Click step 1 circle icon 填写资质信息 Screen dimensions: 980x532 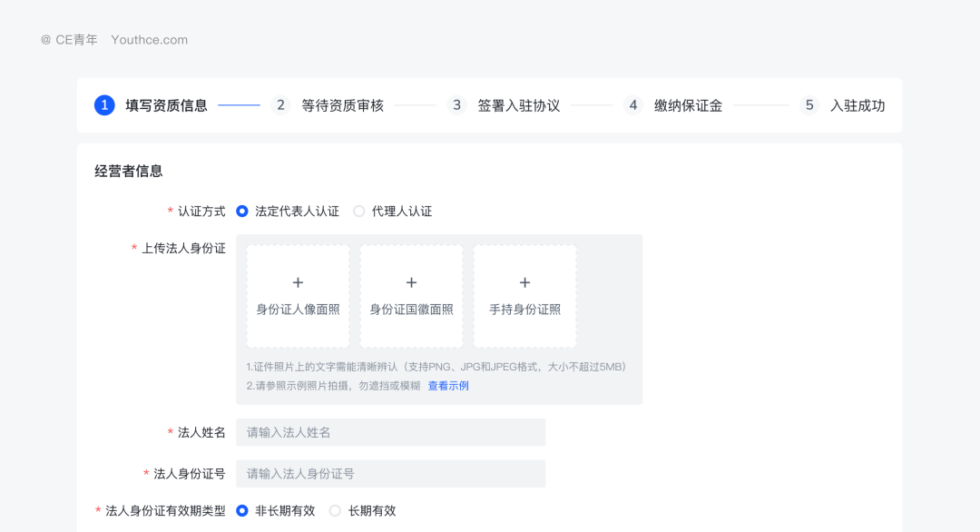click(104, 105)
